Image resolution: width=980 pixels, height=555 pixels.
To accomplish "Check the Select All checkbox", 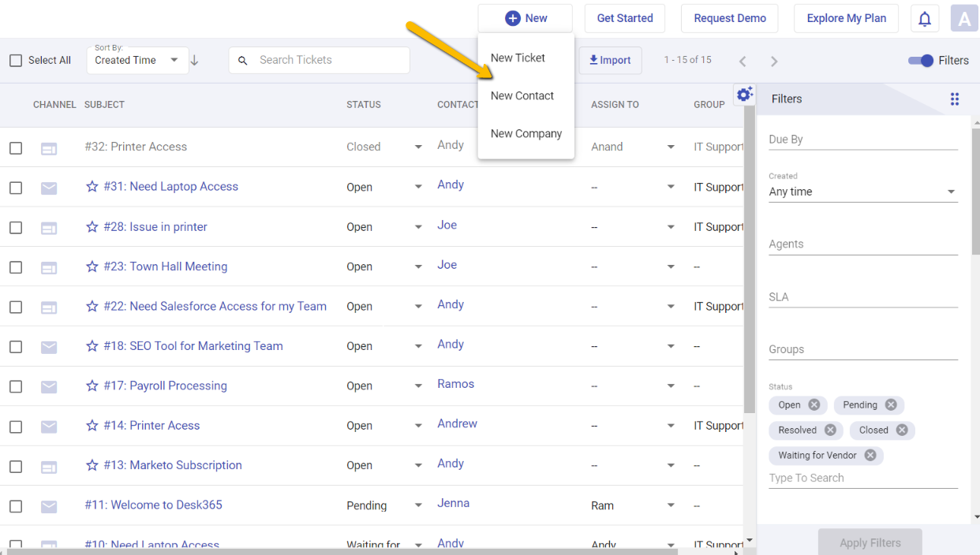I will 16,60.
